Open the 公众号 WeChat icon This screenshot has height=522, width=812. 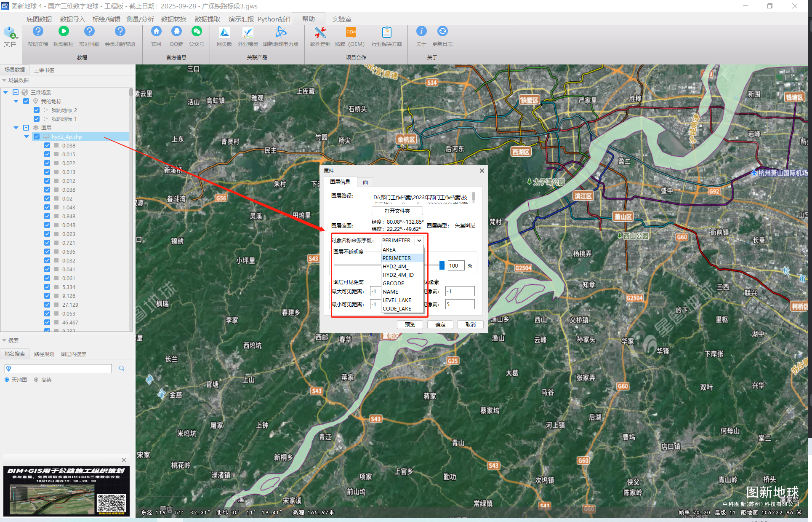(x=197, y=32)
